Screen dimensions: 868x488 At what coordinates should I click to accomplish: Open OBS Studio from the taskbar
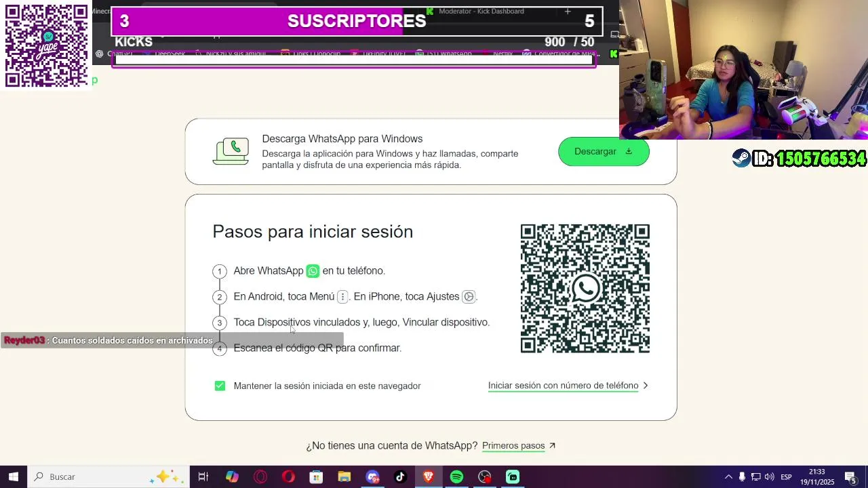click(x=484, y=477)
